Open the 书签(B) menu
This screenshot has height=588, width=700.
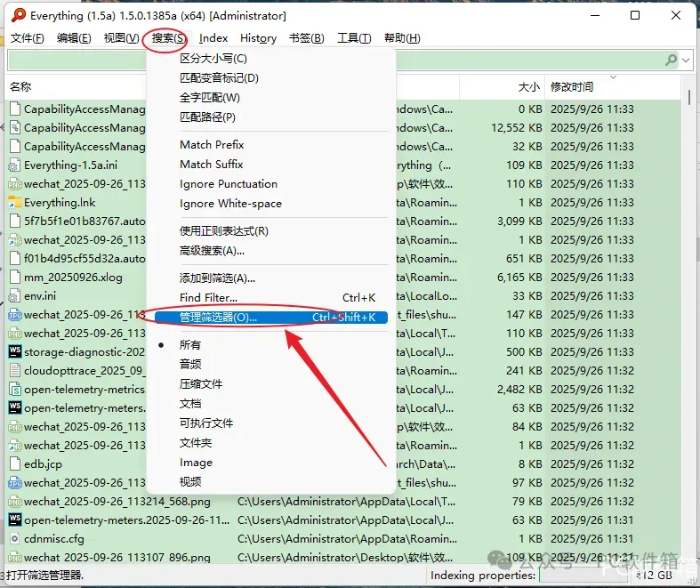(x=307, y=38)
